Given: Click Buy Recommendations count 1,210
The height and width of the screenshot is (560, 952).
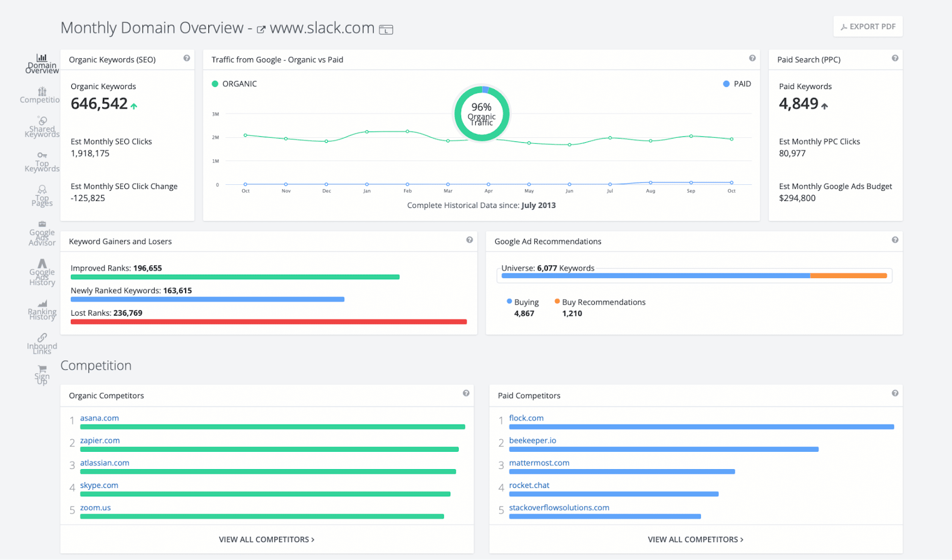Looking at the screenshot, I should coord(572,314).
